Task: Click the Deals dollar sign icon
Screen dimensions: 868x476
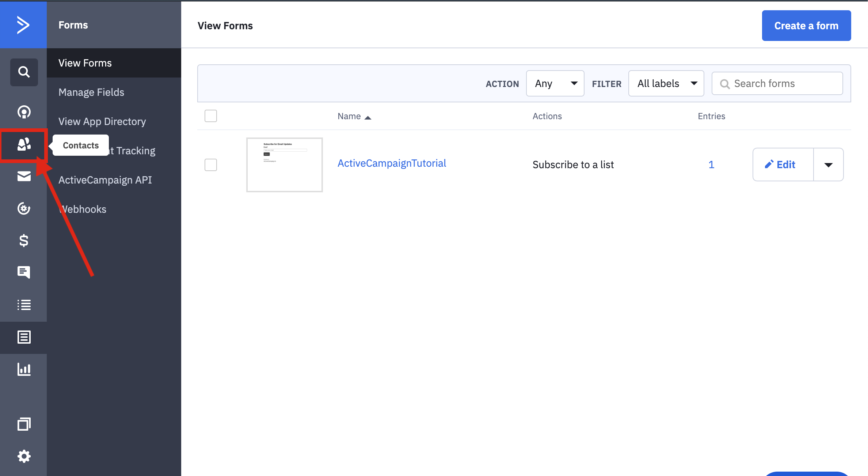Action: [x=24, y=241]
